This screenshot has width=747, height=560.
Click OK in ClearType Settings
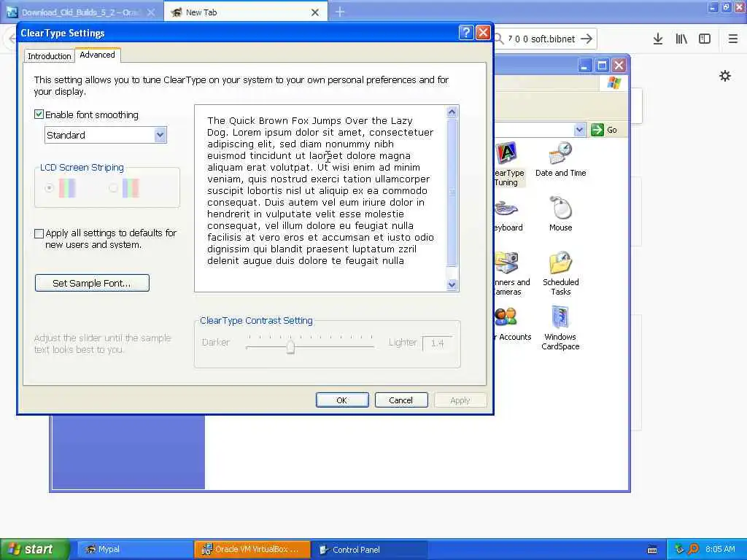click(x=342, y=400)
